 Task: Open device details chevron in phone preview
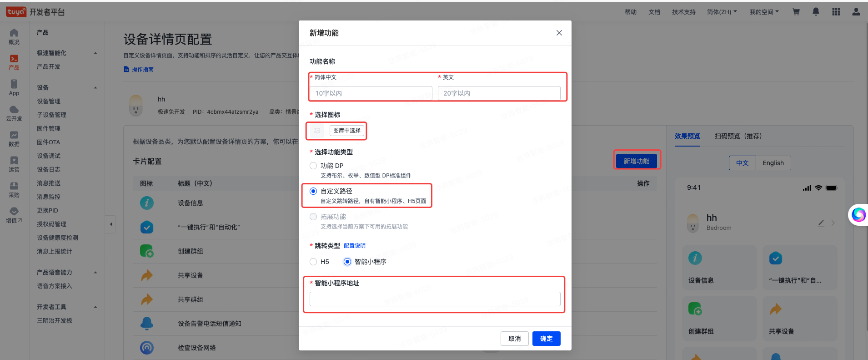point(833,223)
